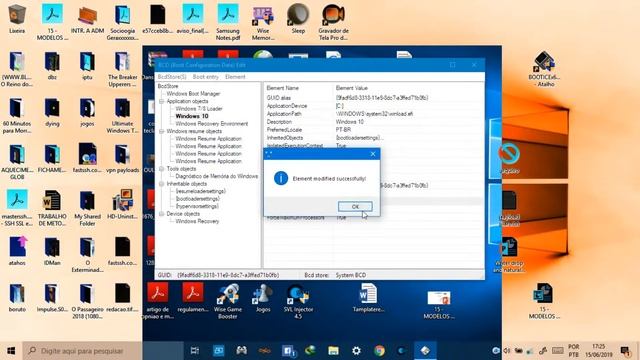Open the My Shared Folder icon

[x=87, y=208]
